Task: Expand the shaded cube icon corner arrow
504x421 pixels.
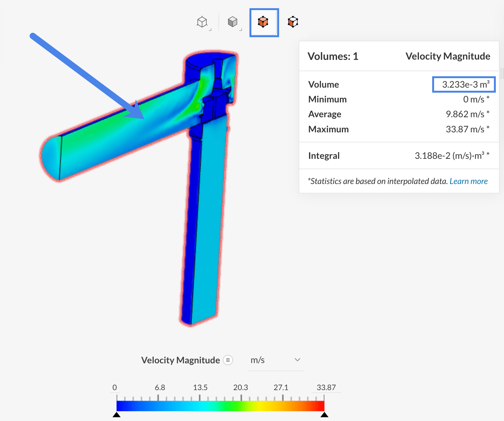Action: 241,30
